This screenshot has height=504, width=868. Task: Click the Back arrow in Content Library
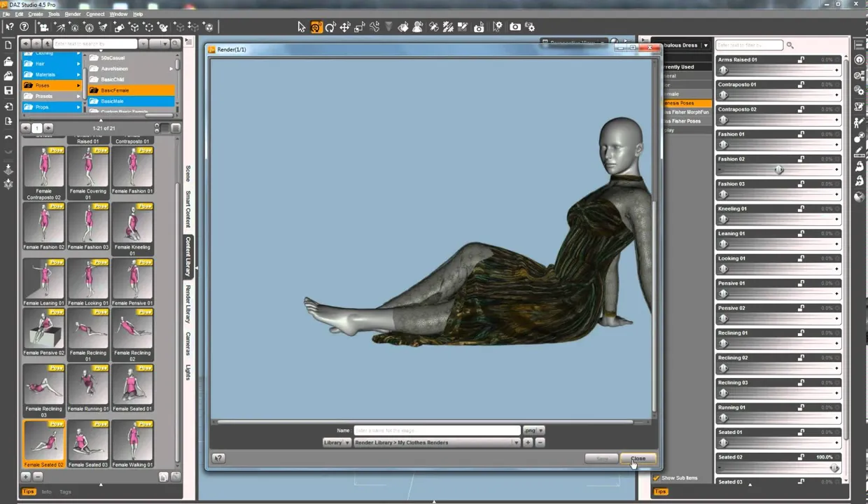[x=27, y=43]
